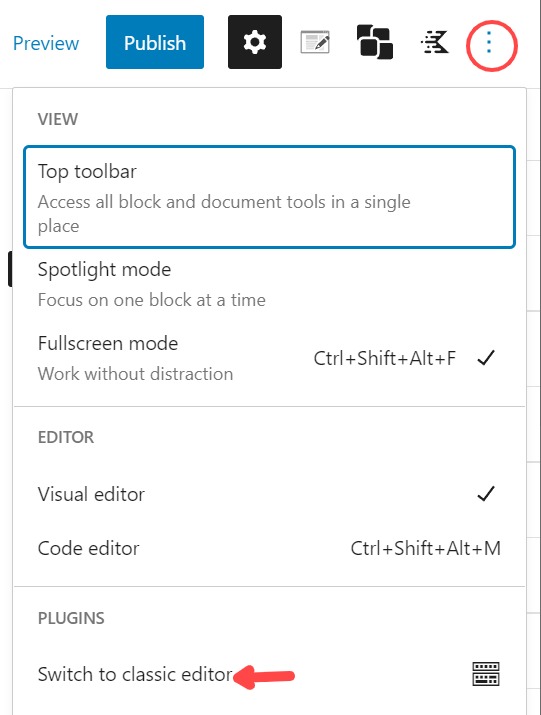Image resolution: width=541 pixels, height=715 pixels.
Task: Click the page edit icon in toolbar
Action: pyautogui.click(x=315, y=42)
